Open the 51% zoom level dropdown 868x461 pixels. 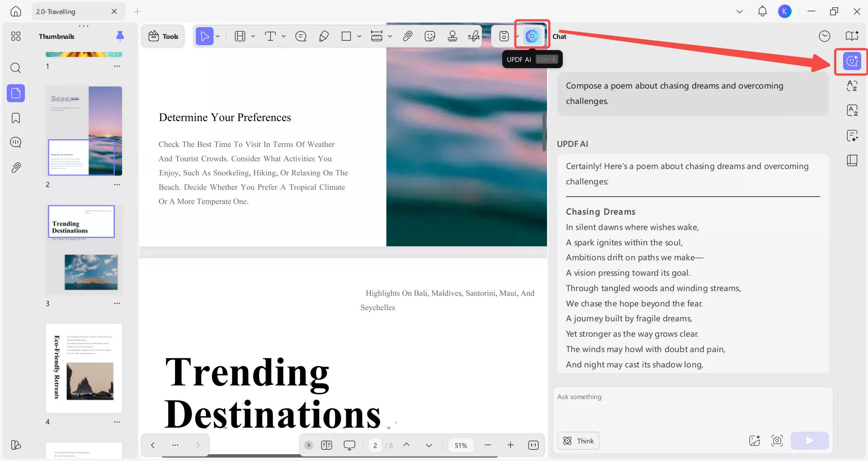(x=461, y=445)
